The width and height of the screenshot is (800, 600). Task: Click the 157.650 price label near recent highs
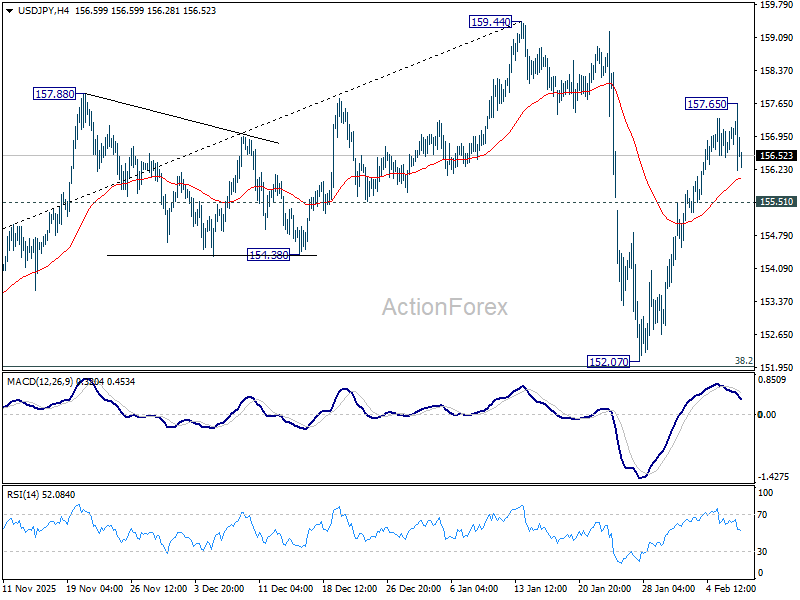(706, 103)
